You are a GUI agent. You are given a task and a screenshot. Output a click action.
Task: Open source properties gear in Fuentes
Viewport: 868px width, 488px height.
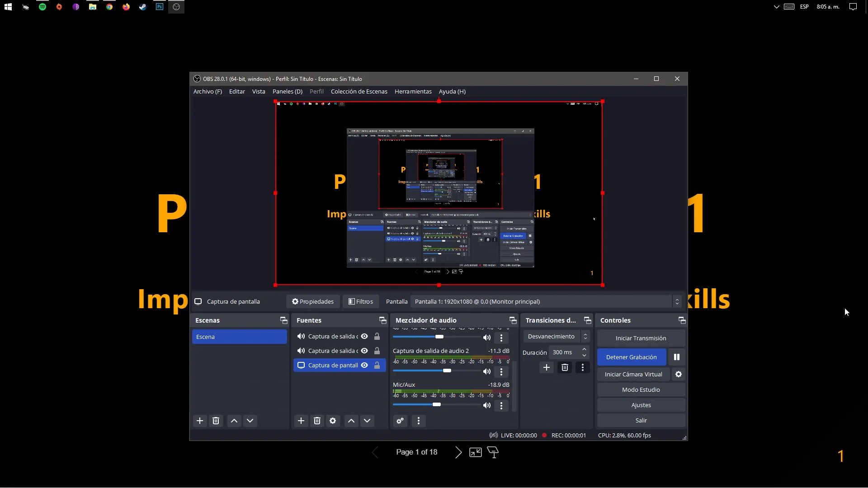pyautogui.click(x=333, y=421)
